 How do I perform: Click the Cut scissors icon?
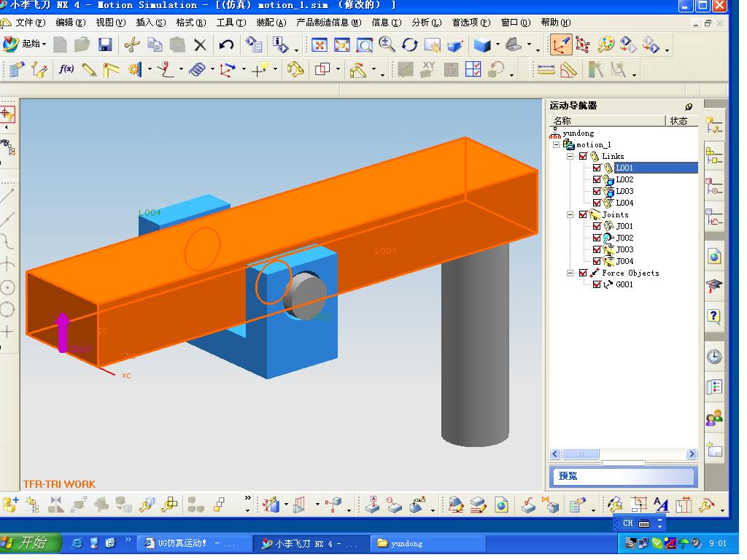(131, 44)
